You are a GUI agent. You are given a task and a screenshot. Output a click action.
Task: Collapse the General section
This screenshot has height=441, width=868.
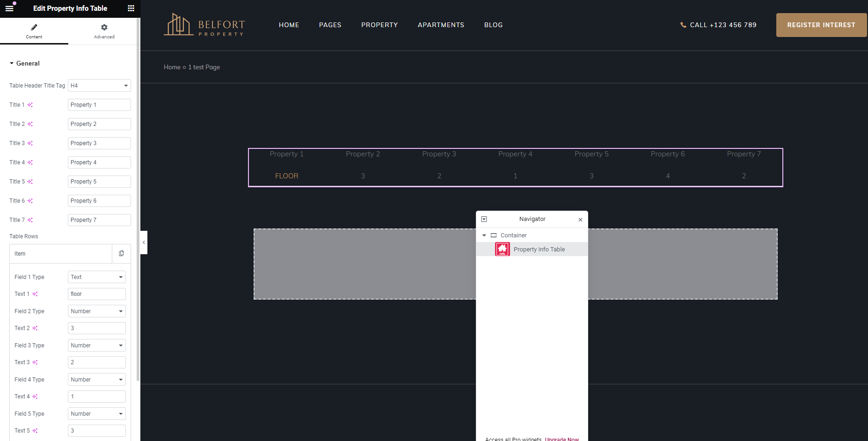pos(24,63)
